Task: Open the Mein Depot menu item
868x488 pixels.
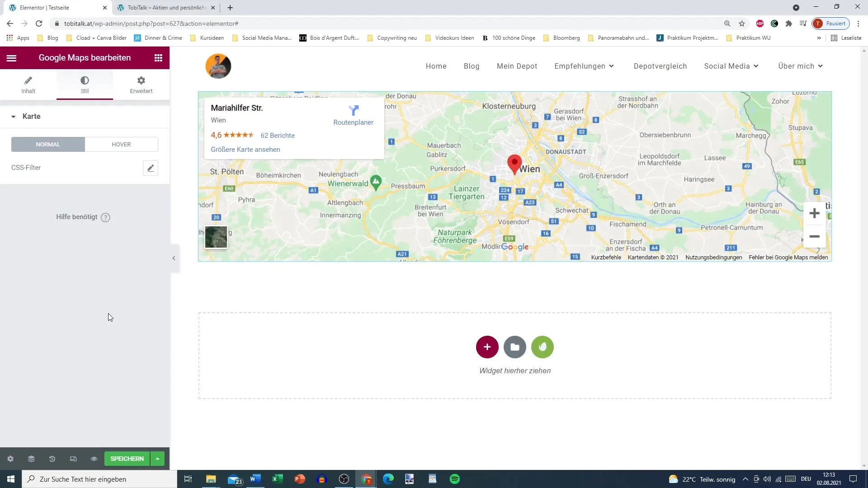Action: click(517, 66)
